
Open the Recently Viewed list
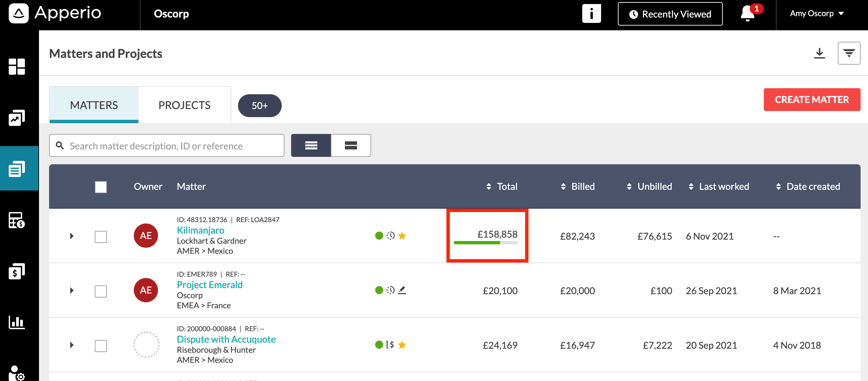(x=670, y=14)
